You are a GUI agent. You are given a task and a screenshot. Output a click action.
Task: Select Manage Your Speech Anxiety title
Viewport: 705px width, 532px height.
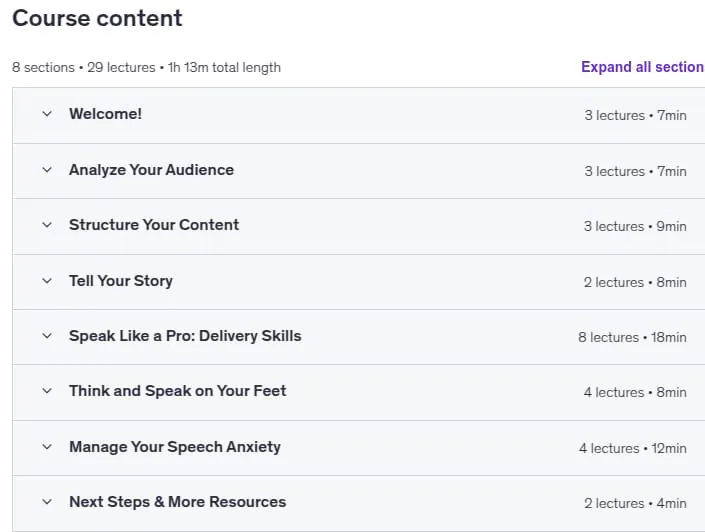pos(174,447)
